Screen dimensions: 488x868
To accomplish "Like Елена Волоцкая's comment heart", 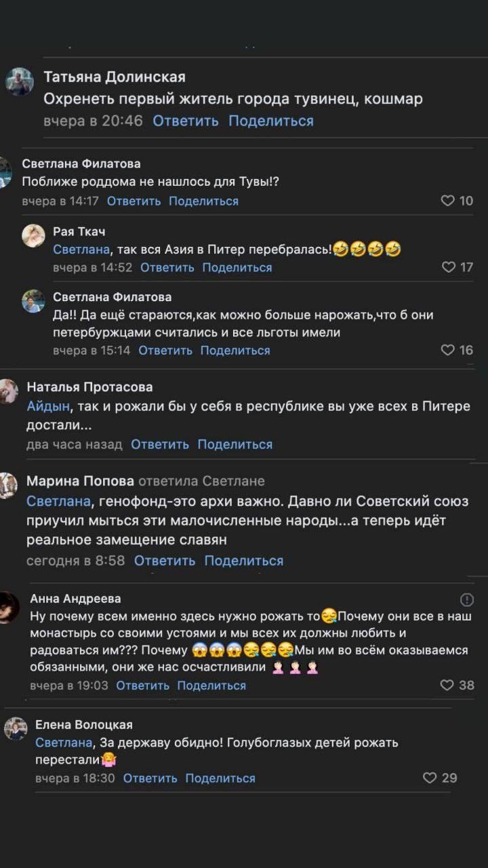I will pos(432,776).
